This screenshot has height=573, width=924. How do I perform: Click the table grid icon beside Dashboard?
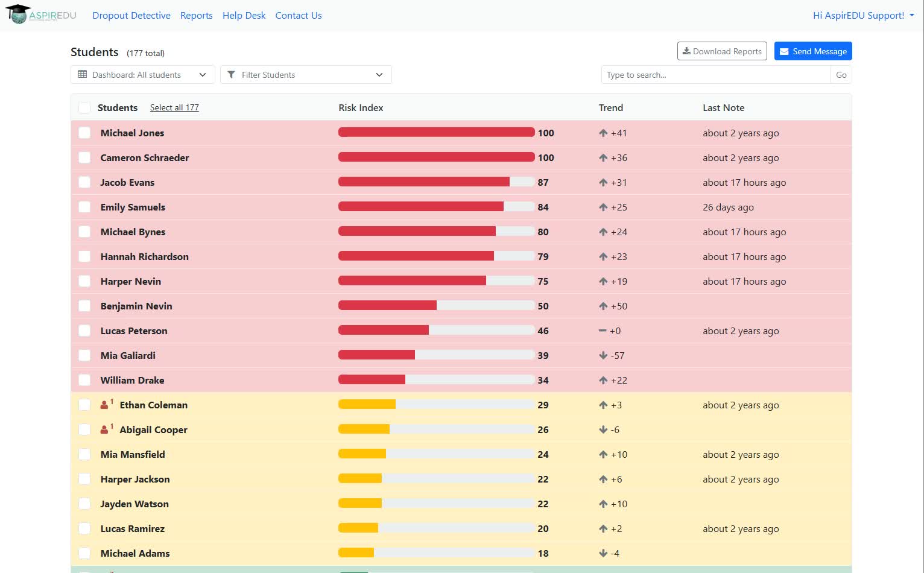point(83,75)
